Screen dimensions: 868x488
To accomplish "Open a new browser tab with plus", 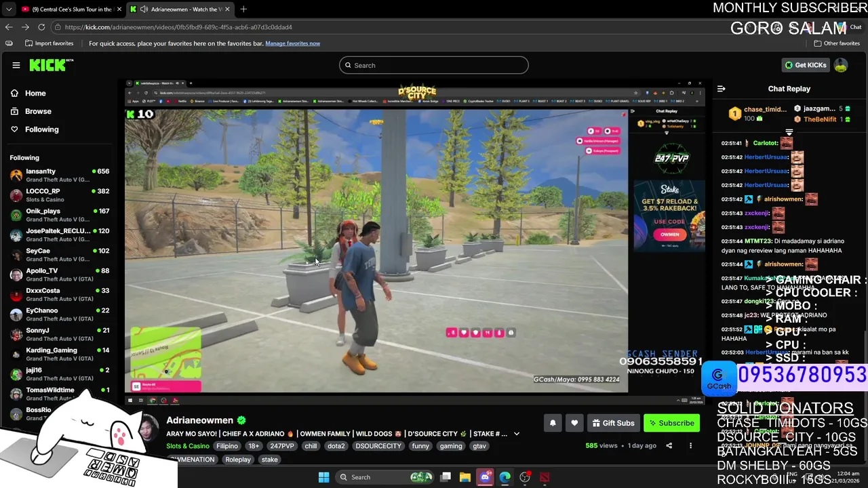I will (243, 9).
